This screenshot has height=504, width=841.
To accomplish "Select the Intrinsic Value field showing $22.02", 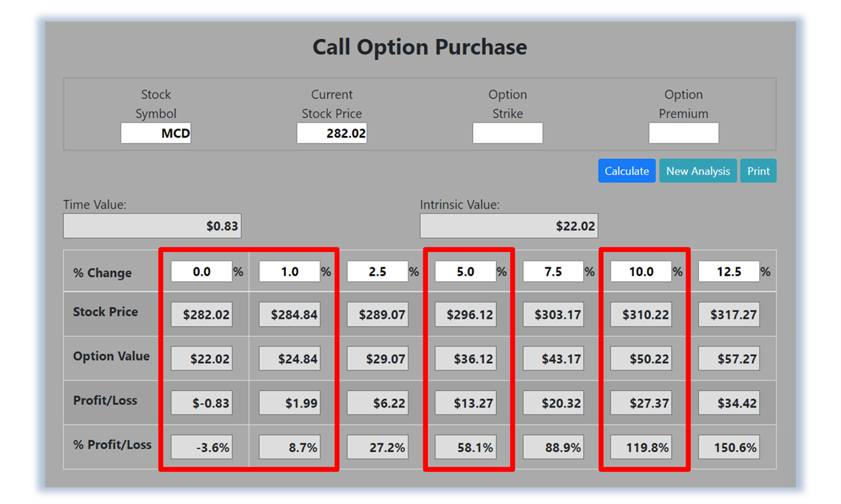I will (x=509, y=226).
